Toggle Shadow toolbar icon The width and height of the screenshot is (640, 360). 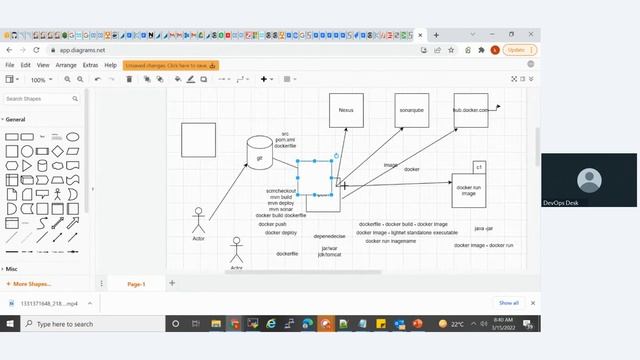204,79
